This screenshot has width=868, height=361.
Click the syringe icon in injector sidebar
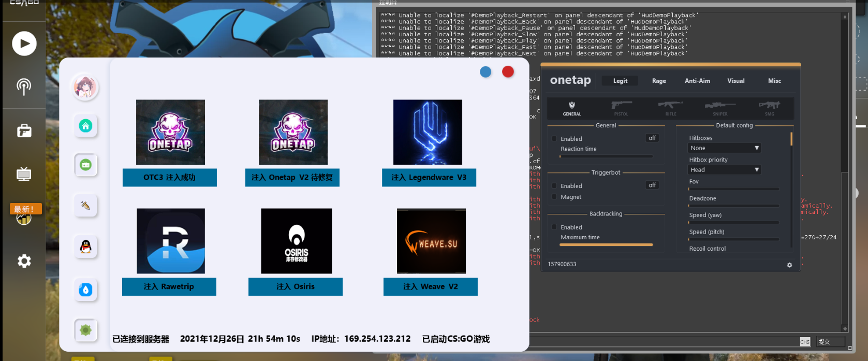click(x=86, y=206)
